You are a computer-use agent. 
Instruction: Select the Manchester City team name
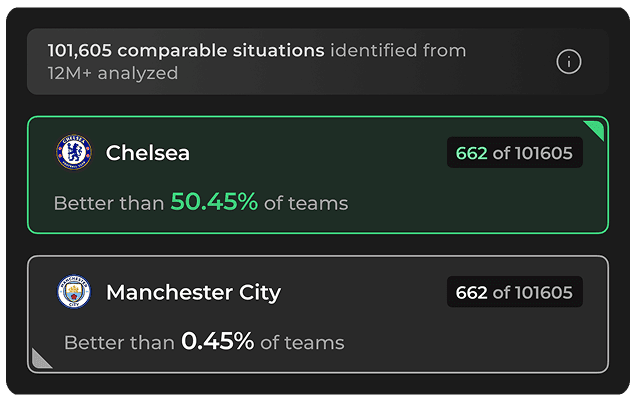point(193,293)
